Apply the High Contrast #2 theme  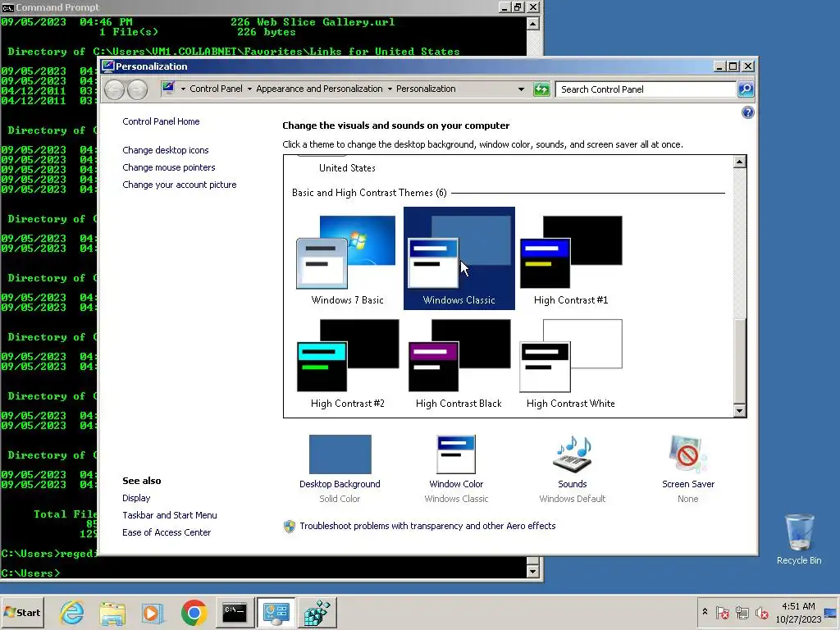coord(347,363)
